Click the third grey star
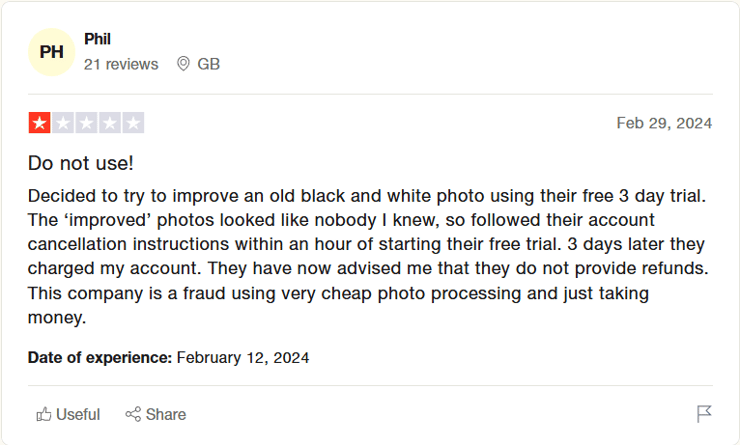The height and width of the screenshot is (445, 740). click(86, 123)
